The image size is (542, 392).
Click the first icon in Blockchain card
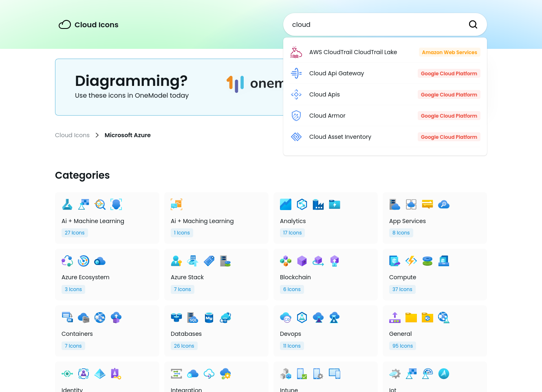point(286,261)
